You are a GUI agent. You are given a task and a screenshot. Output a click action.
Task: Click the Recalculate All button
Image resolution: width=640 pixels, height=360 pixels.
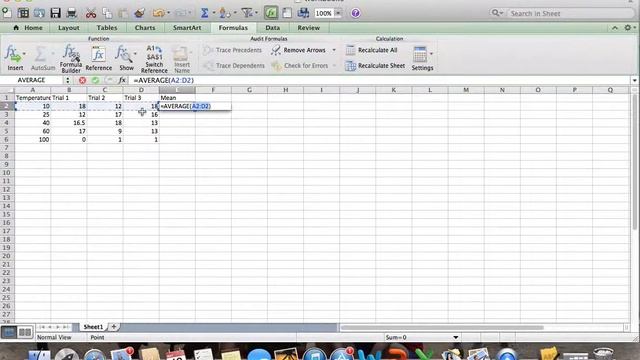(x=371, y=50)
